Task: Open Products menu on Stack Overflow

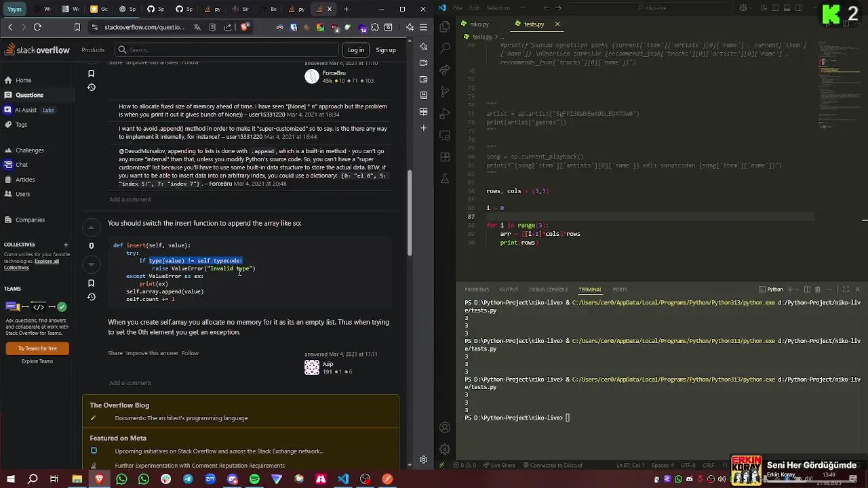Action: [x=93, y=49]
